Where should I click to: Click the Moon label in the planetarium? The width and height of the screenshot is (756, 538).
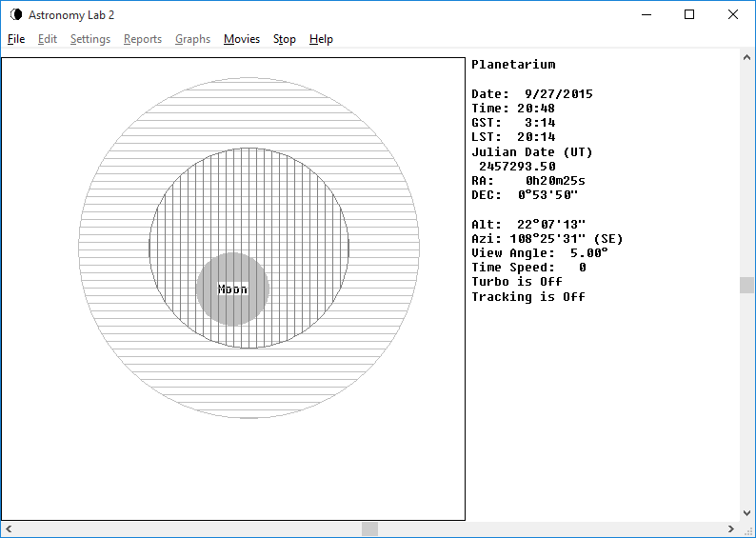232,289
